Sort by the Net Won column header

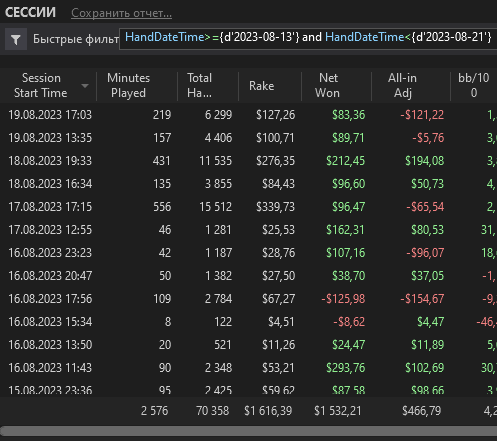point(328,85)
